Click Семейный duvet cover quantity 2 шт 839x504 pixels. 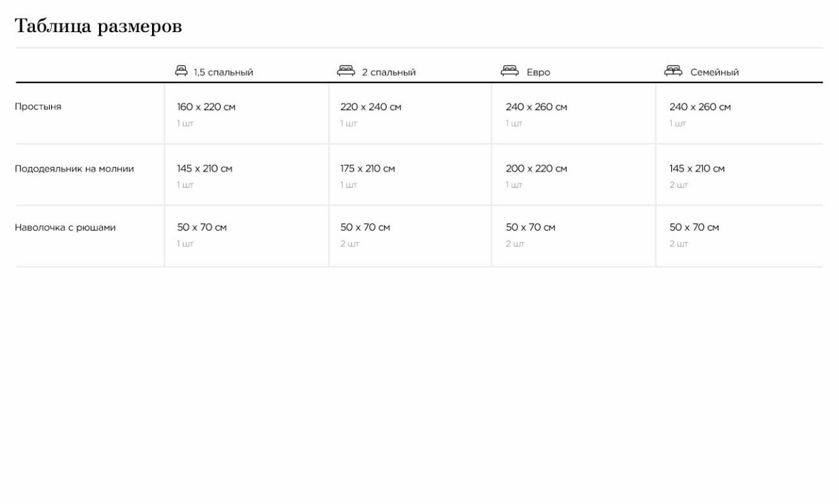pos(678,185)
